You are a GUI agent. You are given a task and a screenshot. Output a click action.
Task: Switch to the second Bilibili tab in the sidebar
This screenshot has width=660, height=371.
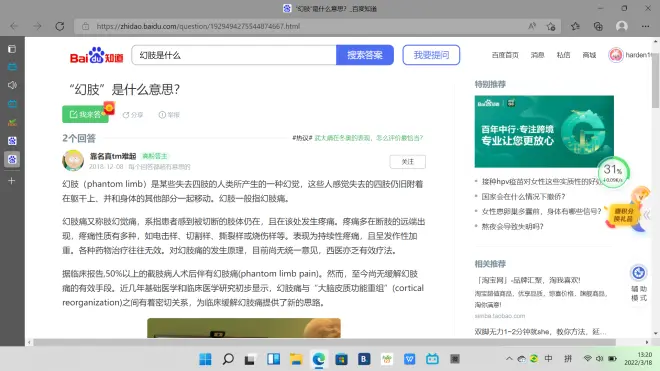tap(12, 104)
